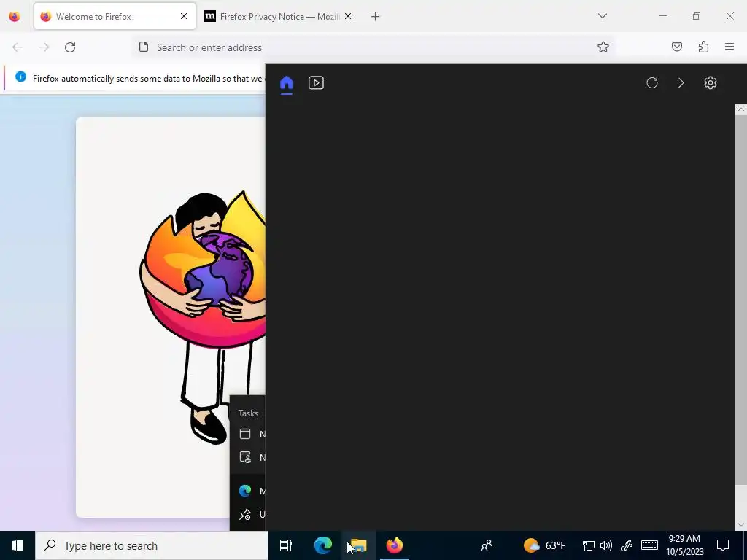Choose the unpin from taskbar entry

[247, 515]
